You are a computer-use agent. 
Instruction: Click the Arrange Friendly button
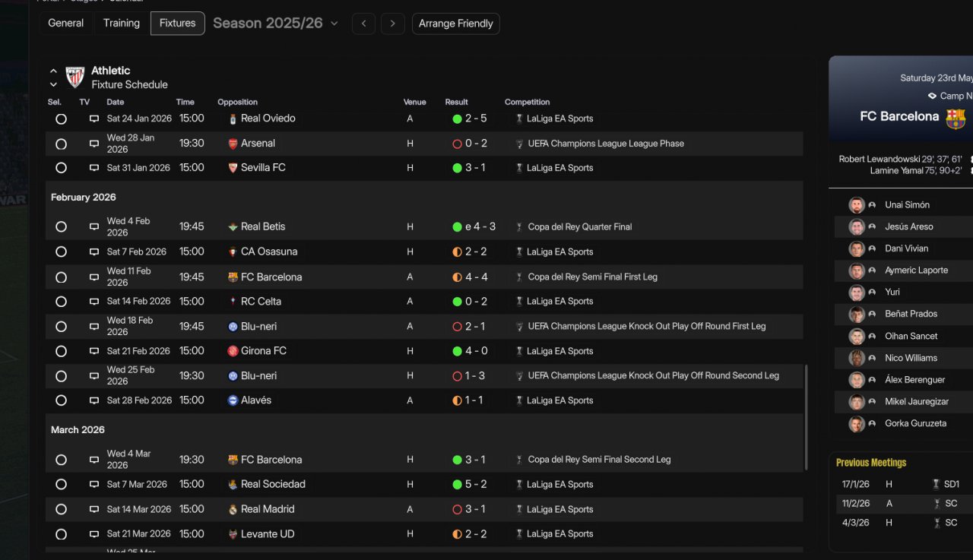(455, 24)
